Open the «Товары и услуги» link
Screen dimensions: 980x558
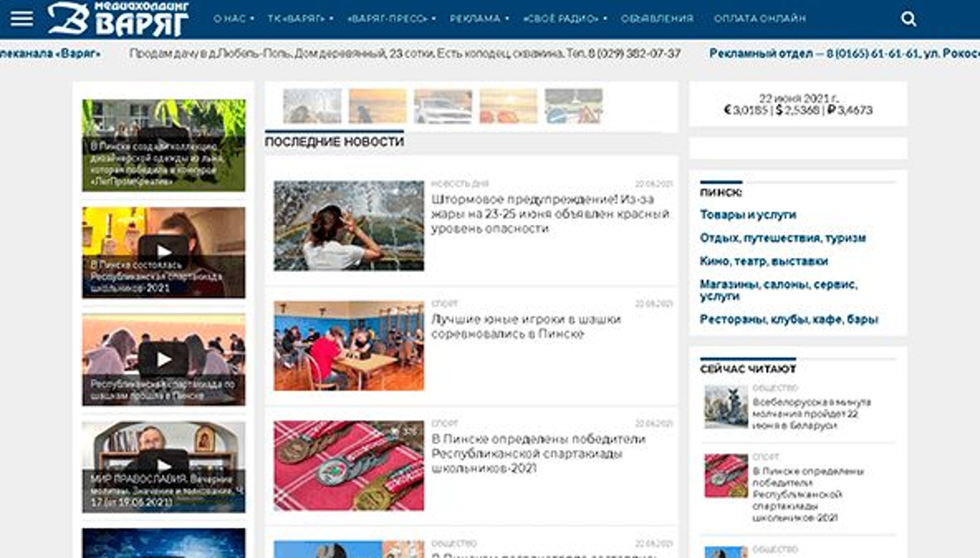(x=748, y=215)
